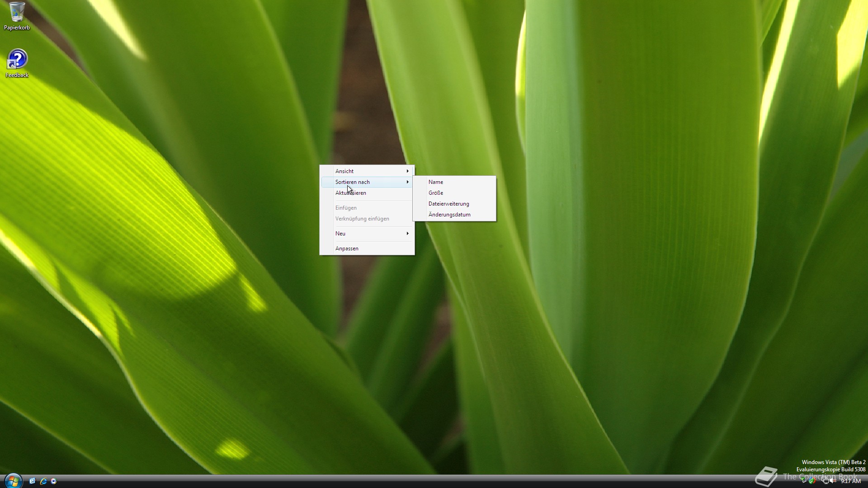The height and width of the screenshot is (488, 868).
Task: Choose Aktualisieren in the context menu
Action: click(367, 193)
